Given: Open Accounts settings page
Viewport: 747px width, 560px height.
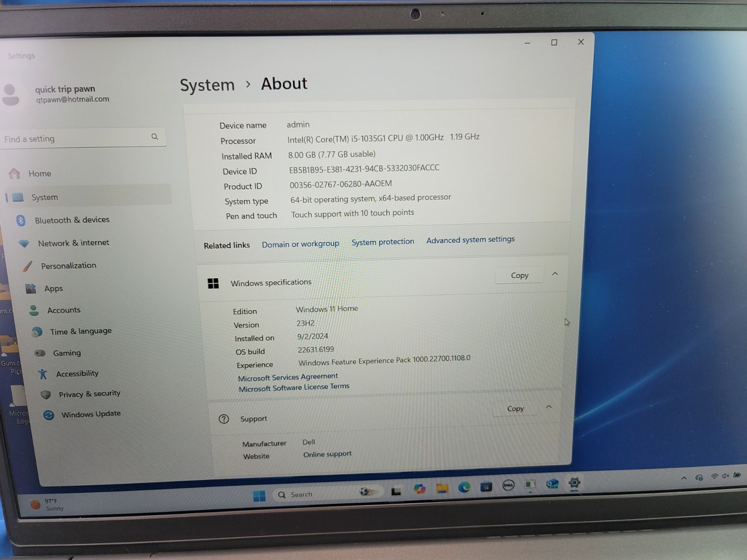Looking at the screenshot, I should pyautogui.click(x=63, y=310).
